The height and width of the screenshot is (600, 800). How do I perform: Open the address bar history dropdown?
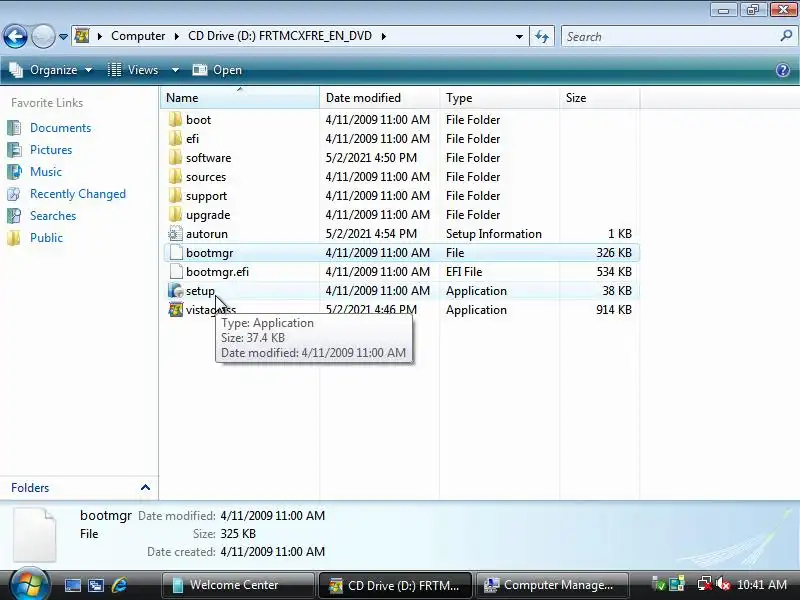pyautogui.click(x=519, y=36)
